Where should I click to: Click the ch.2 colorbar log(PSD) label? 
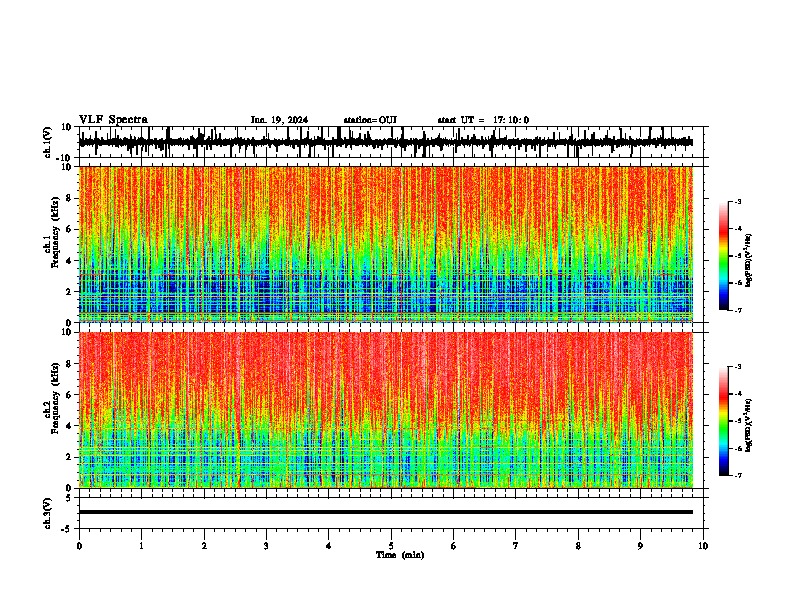pos(749,425)
